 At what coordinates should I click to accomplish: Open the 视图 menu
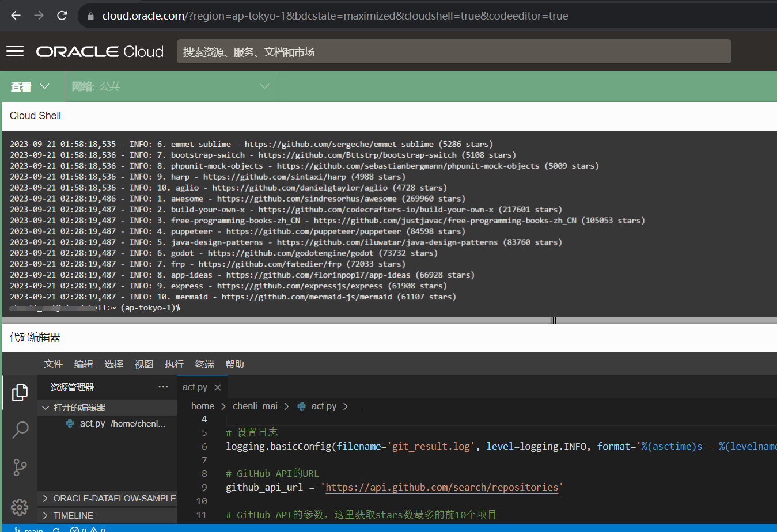click(x=144, y=364)
